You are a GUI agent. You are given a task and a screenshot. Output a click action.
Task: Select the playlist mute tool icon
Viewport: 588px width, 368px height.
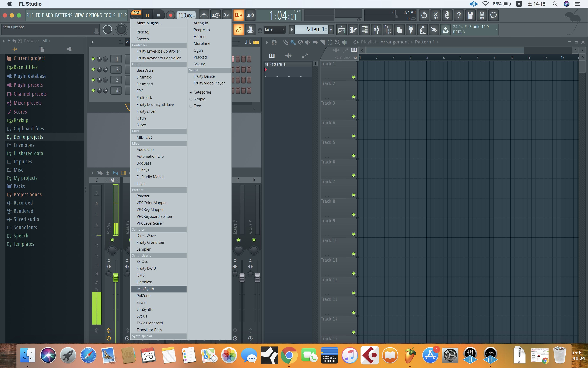(x=308, y=42)
